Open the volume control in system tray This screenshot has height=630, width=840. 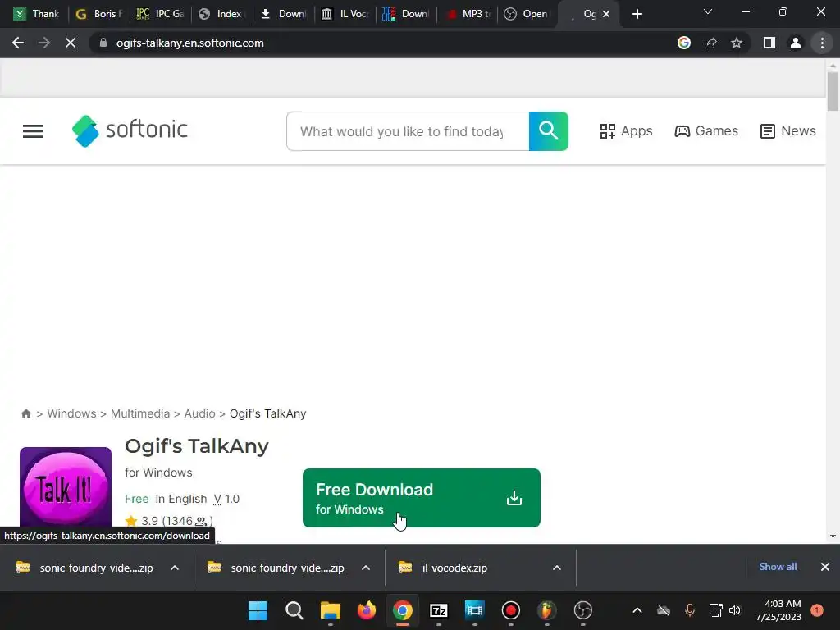(x=735, y=610)
